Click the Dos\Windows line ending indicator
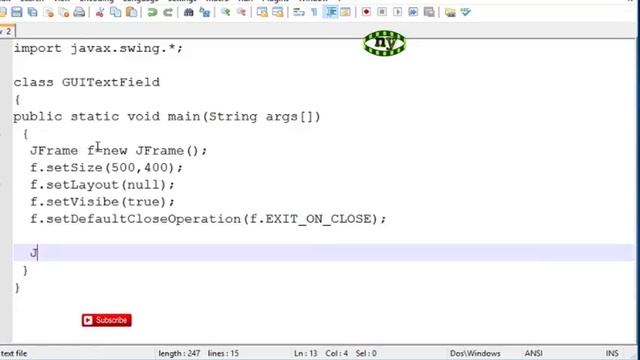 [x=475, y=353]
